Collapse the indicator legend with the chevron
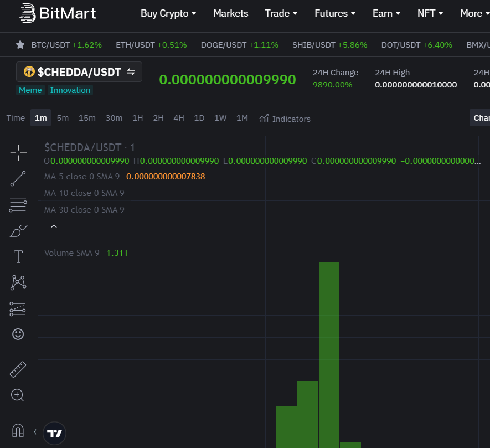Image resolution: width=490 pixels, height=448 pixels. click(54, 226)
